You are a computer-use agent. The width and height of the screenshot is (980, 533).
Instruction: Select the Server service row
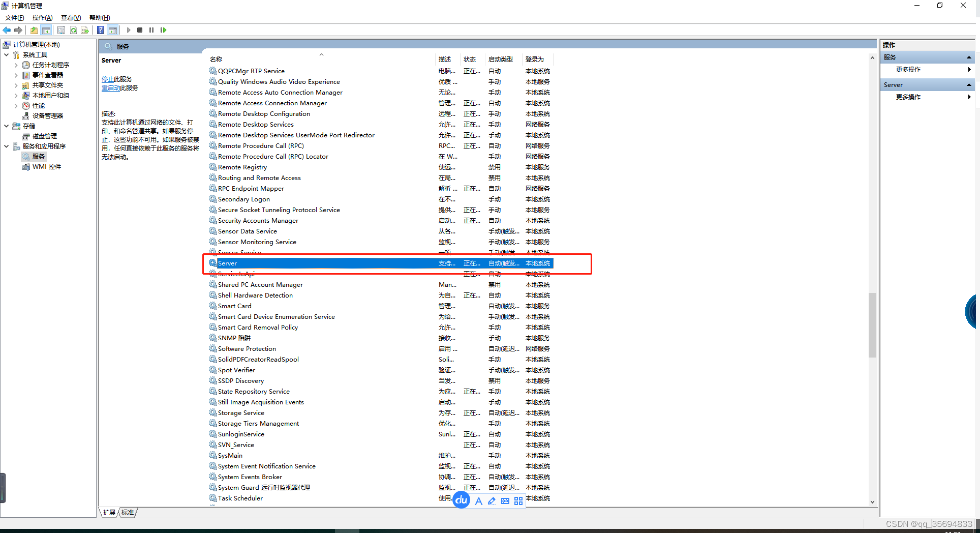380,263
